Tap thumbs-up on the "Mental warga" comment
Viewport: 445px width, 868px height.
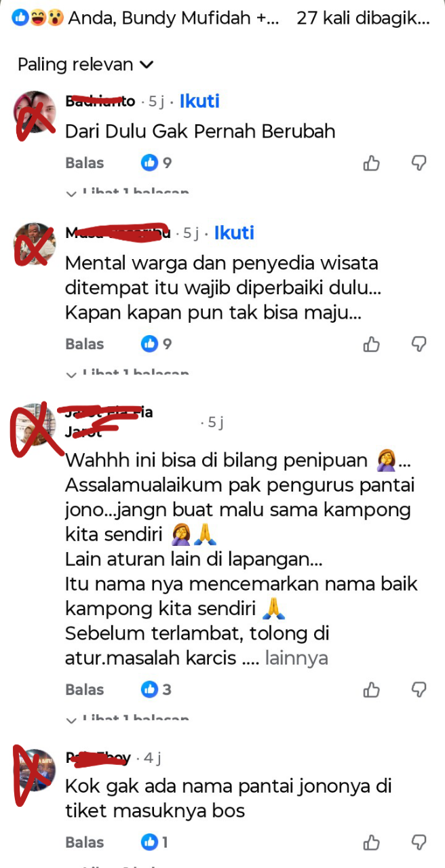coord(371,344)
